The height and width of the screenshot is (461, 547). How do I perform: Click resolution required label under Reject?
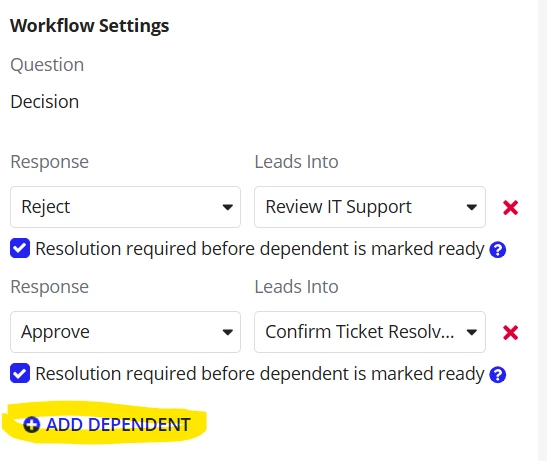point(260,249)
